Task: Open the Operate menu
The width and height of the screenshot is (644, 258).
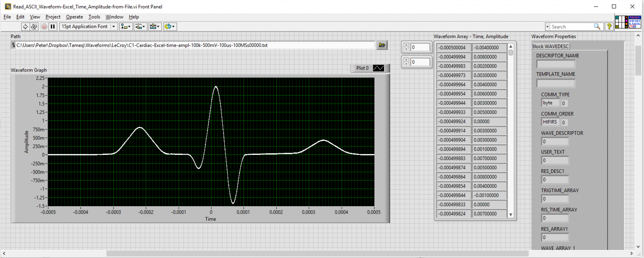Action: pyautogui.click(x=74, y=17)
